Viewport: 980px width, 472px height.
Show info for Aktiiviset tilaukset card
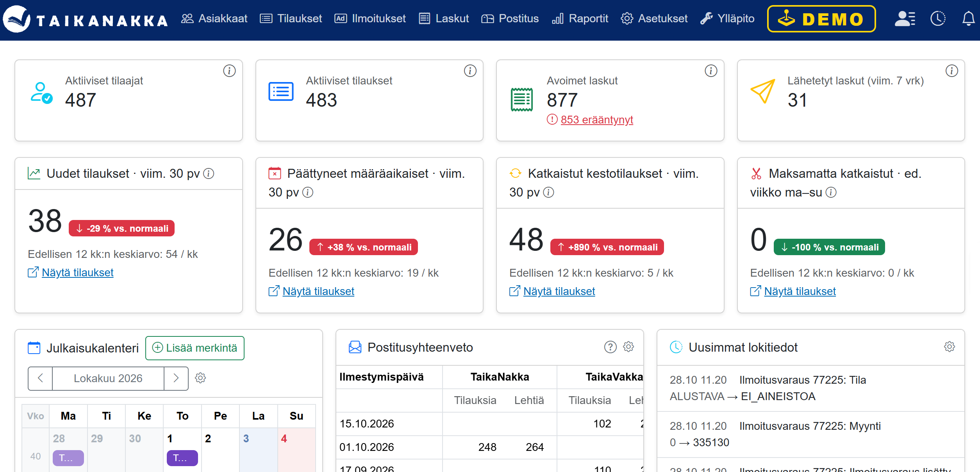point(470,71)
